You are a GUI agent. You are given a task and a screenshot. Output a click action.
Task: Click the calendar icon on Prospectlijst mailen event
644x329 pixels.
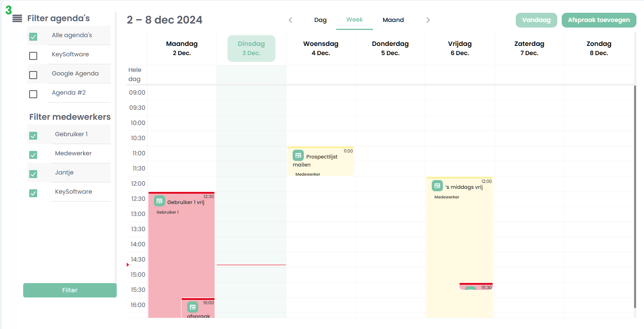298,155
